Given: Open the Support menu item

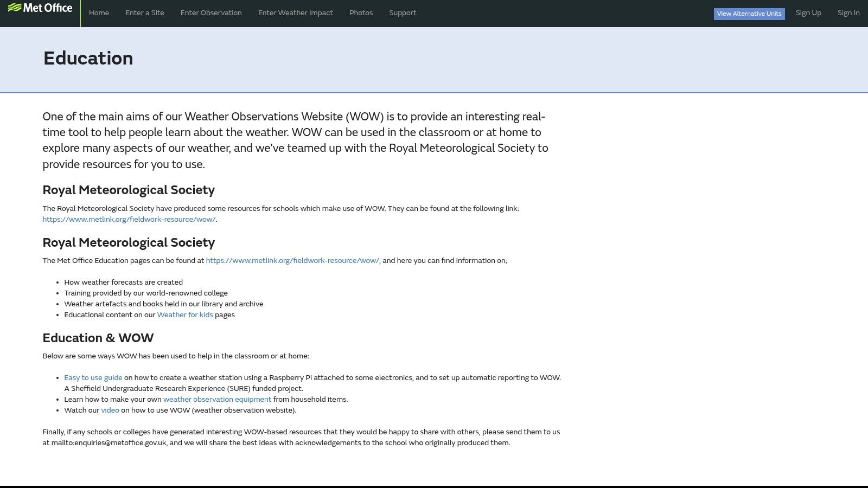Looking at the screenshot, I should click(x=403, y=13).
